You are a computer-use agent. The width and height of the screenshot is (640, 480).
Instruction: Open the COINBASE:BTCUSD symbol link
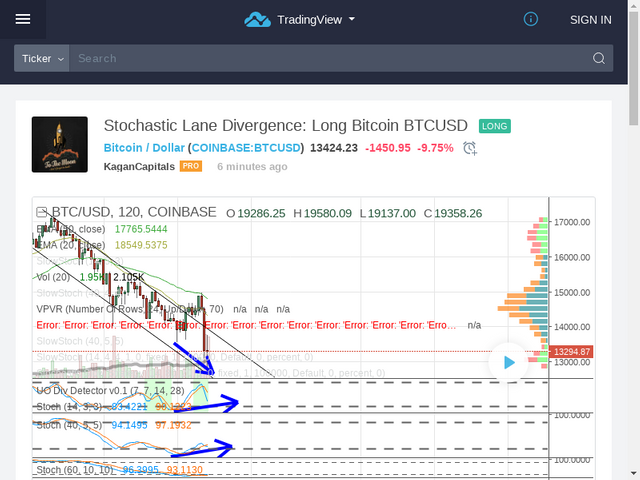246,148
